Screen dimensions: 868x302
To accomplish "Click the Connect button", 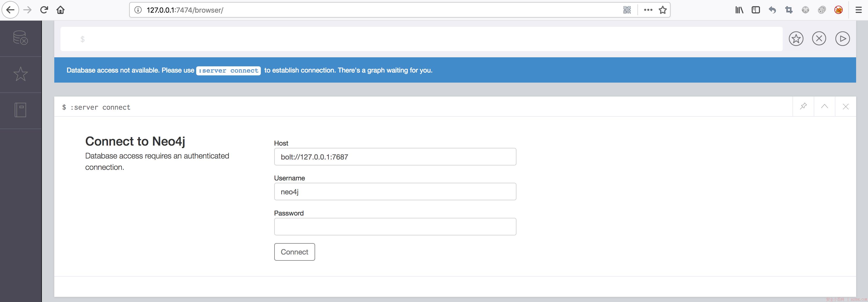I will (294, 252).
